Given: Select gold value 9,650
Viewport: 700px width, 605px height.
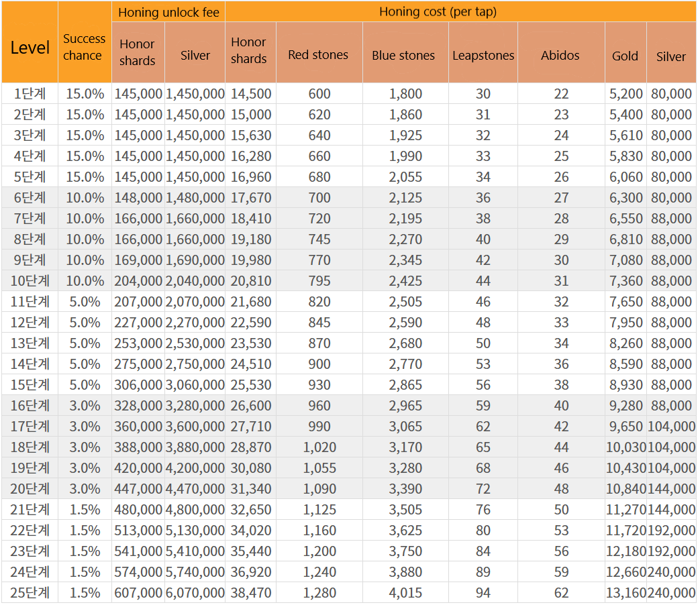Looking at the screenshot, I should (x=626, y=426).
